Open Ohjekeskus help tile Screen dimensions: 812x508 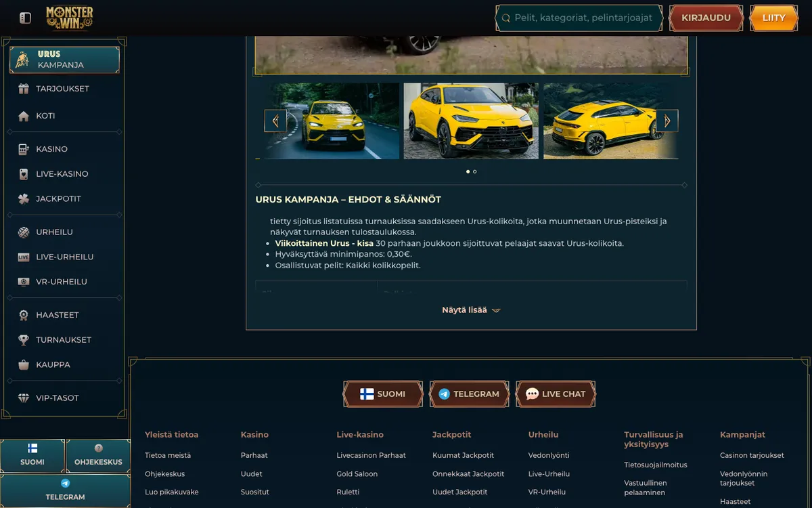98,456
